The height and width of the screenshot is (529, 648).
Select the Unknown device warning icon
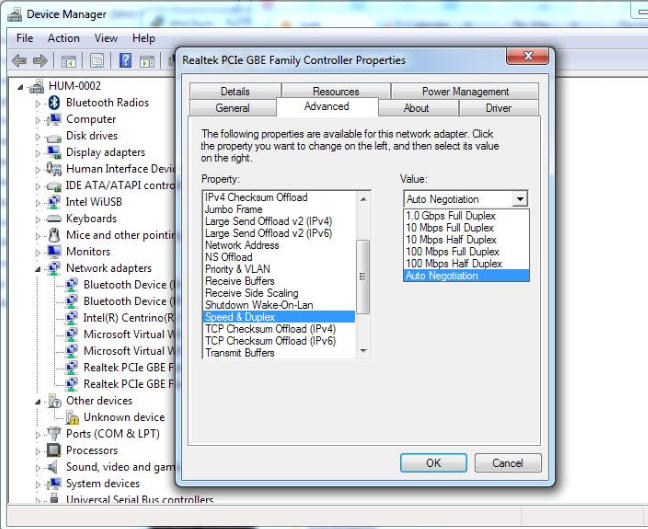(72, 417)
